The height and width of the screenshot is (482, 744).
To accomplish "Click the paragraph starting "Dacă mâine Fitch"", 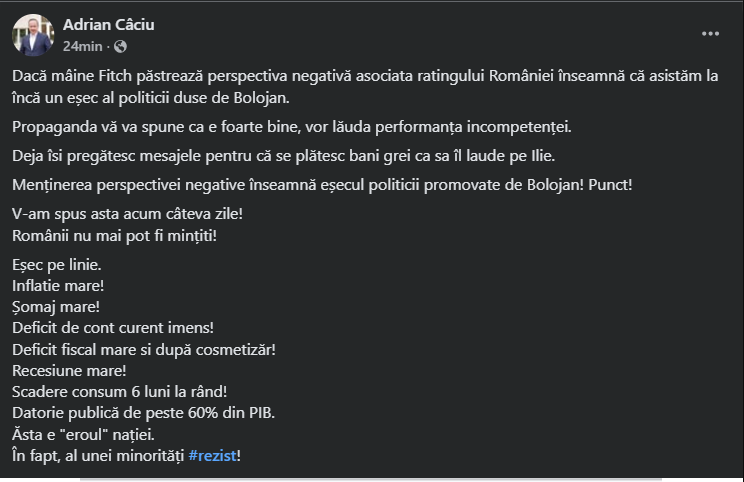I will click(x=365, y=87).
